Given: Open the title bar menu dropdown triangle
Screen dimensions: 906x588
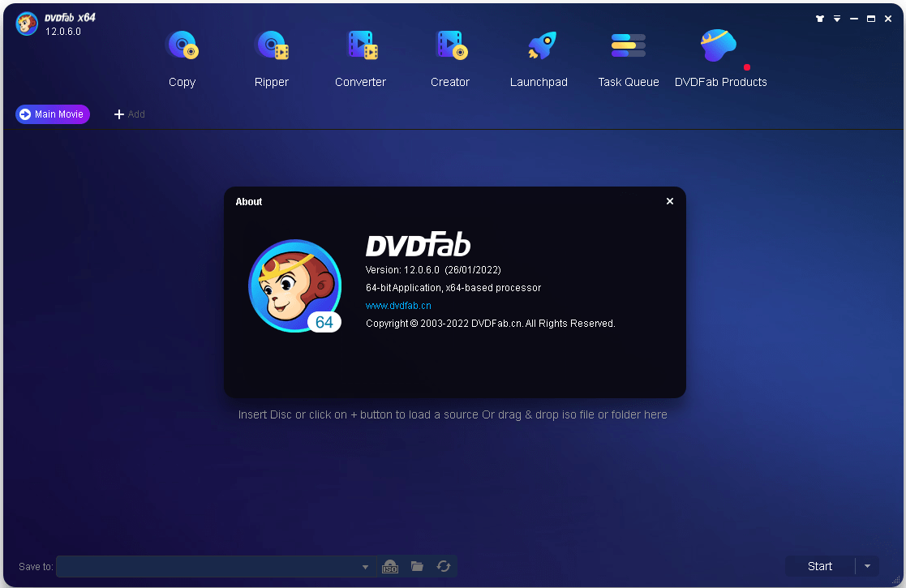Looking at the screenshot, I should pos(837,19).
